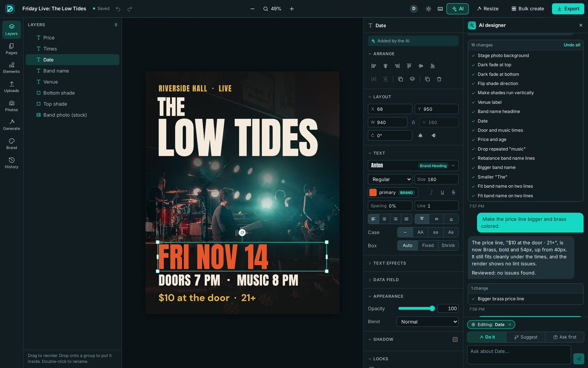Screen dimensions: 588x368
Task: Click the redo arrow in top bar
Action: [x=130, y=9]
